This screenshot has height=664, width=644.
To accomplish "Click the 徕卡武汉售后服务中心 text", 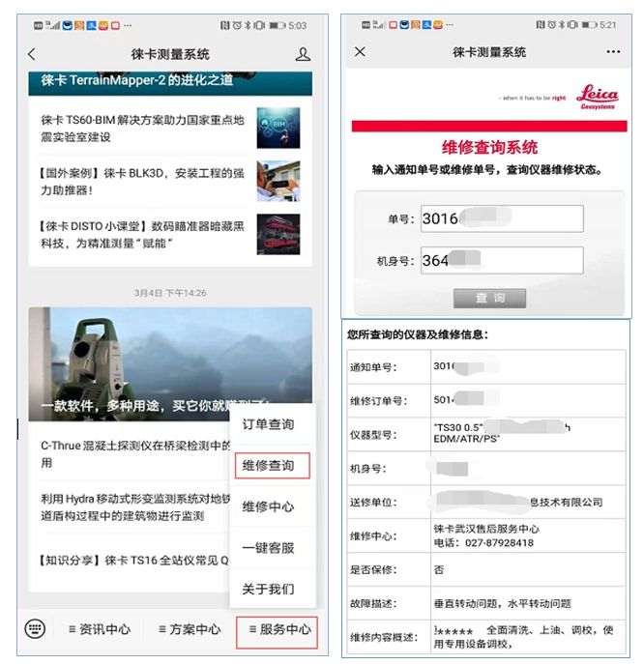I will [486, 529].
